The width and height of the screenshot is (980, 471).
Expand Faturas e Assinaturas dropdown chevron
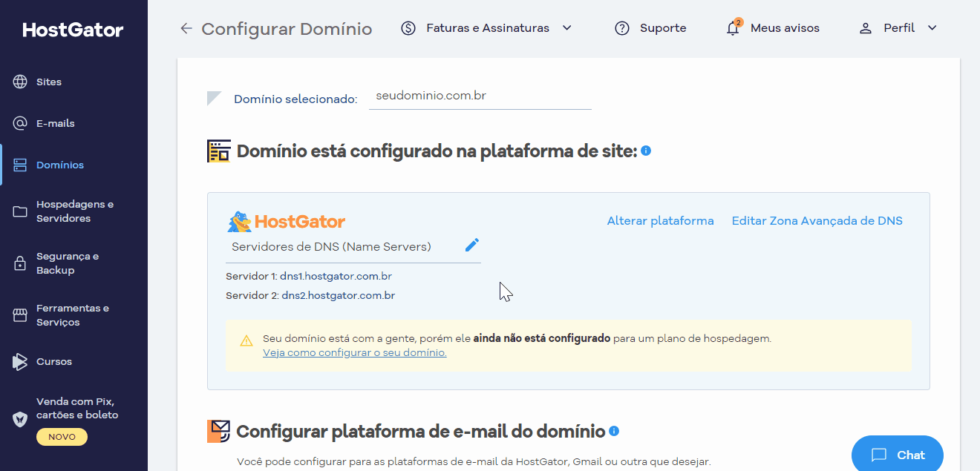coord(567,28)
